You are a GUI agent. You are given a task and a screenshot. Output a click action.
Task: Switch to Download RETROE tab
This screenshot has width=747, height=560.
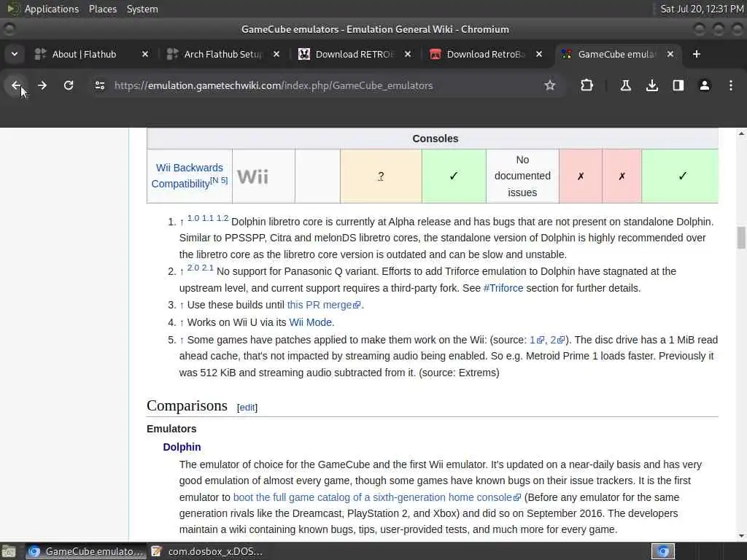click(354, 54)
